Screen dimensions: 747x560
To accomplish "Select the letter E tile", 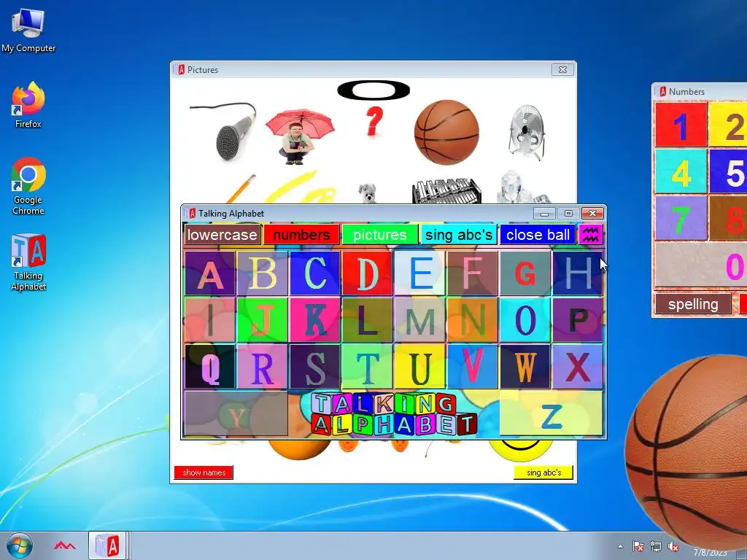I will coord(419,273).
